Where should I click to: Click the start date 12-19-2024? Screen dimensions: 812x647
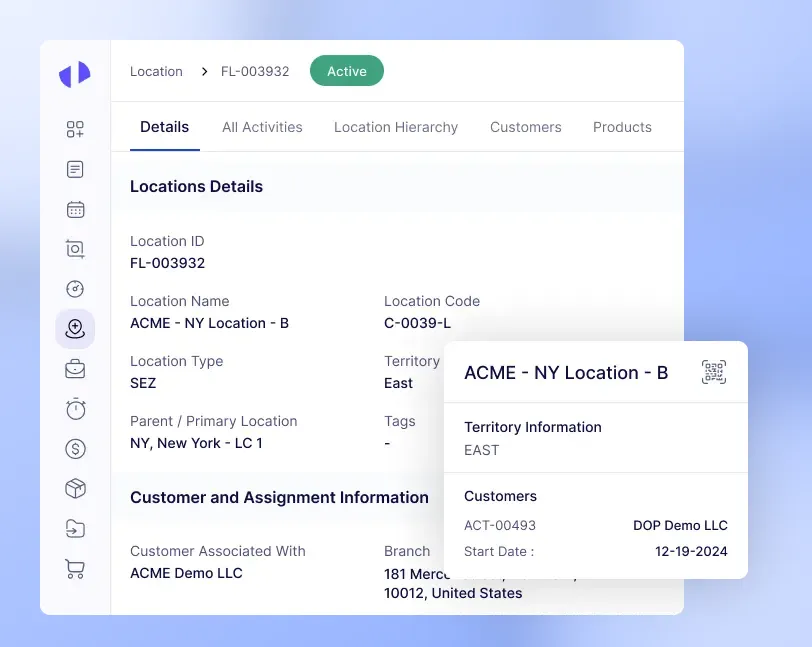coord(691,551)
